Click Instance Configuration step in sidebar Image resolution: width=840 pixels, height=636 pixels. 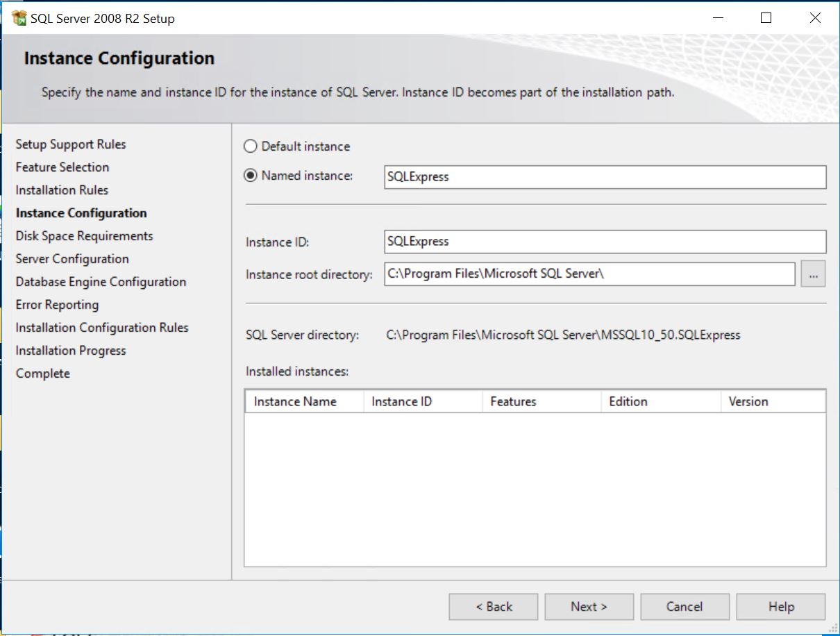point(81,213)
